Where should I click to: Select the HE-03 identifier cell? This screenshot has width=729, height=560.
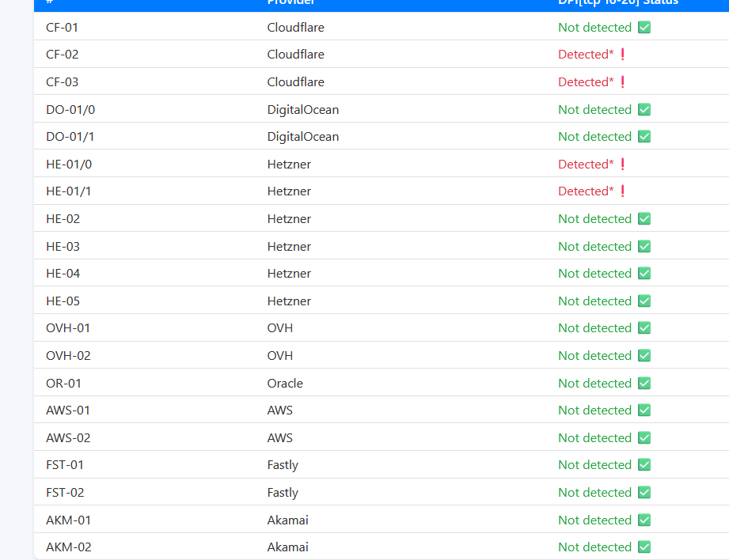pyautogui.click(x=63, y=246)
